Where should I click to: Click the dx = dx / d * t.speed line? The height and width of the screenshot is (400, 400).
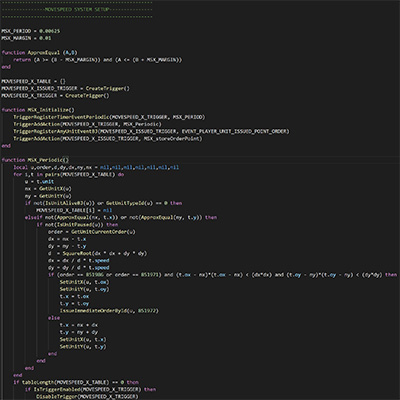[x=79, y=260]
